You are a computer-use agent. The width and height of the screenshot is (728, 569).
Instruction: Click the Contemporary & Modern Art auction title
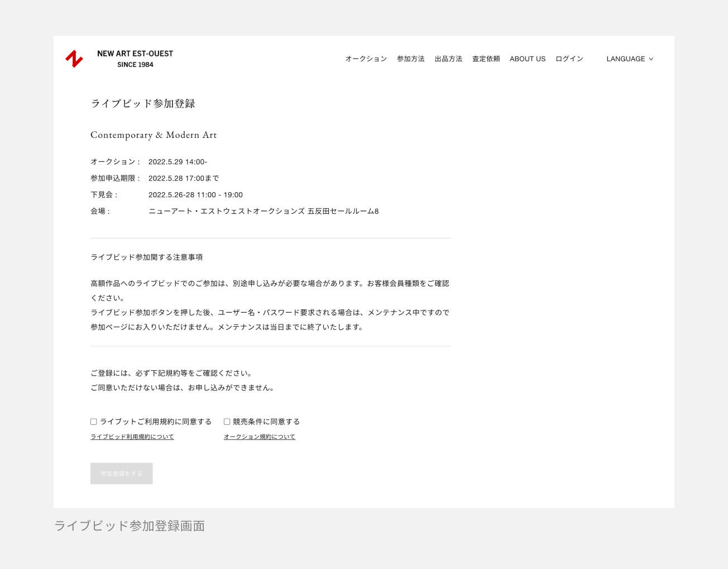[x=154, y=135]
